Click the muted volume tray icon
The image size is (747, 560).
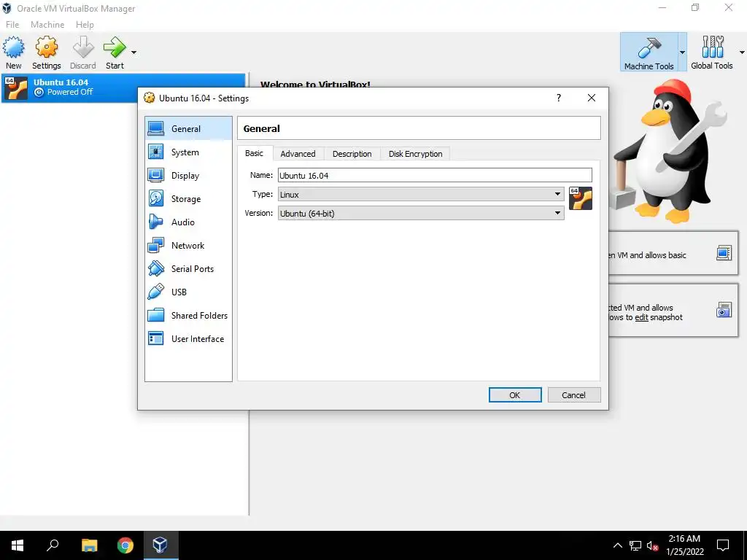click(653, 545)
